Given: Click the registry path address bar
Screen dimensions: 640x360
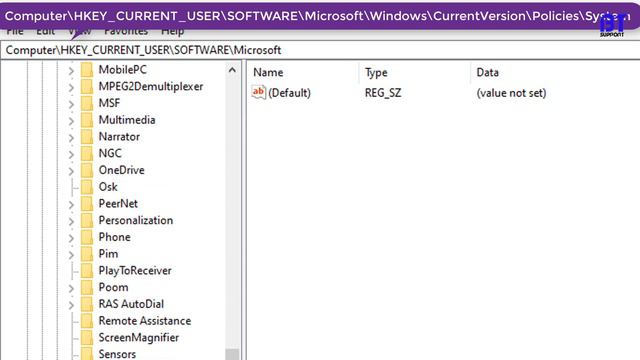Looking at the screenshot, I should tap(320, 50).
